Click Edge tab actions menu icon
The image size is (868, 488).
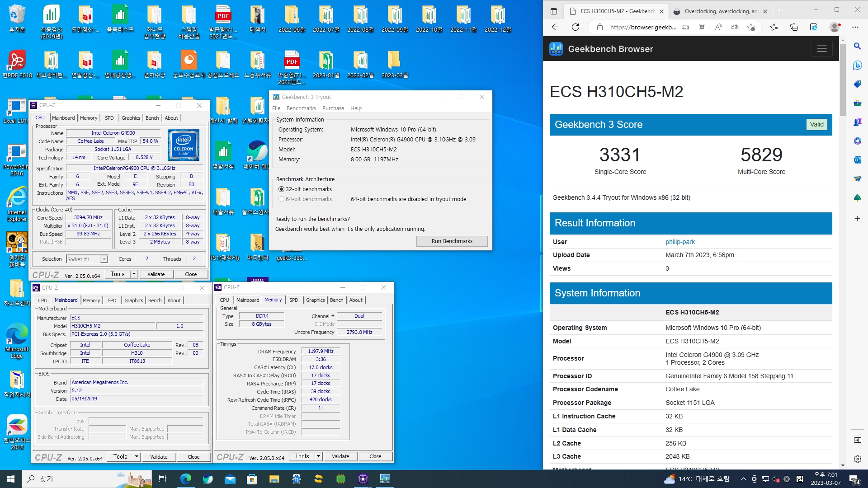point(554,11)
